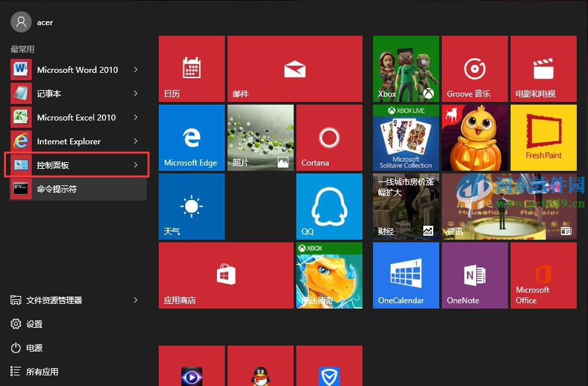
Task: Launch Cortana tile
Action: coord(329,137)
